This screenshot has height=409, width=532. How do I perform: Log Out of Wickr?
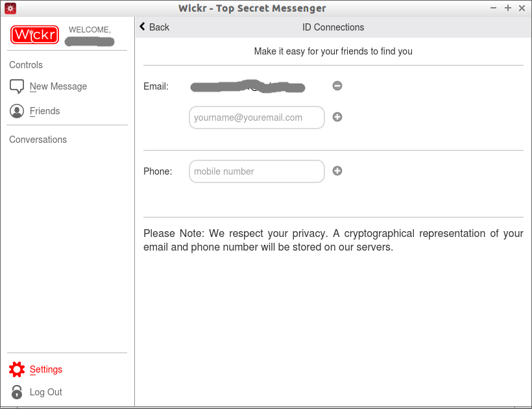[x=45, y=392]
